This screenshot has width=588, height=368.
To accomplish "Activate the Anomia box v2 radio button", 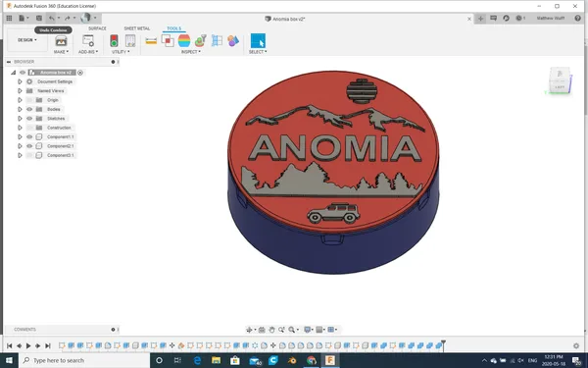I will click(x=80, y=73).
